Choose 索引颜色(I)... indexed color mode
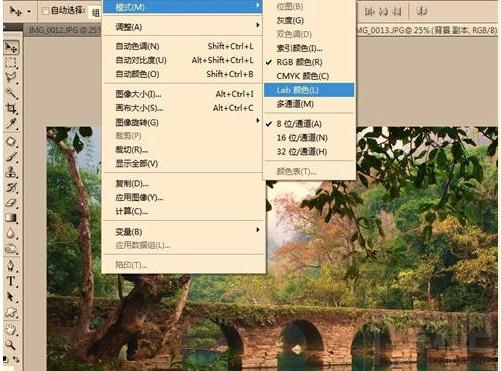This screenshot has height=371, width=501. point(309,48)
